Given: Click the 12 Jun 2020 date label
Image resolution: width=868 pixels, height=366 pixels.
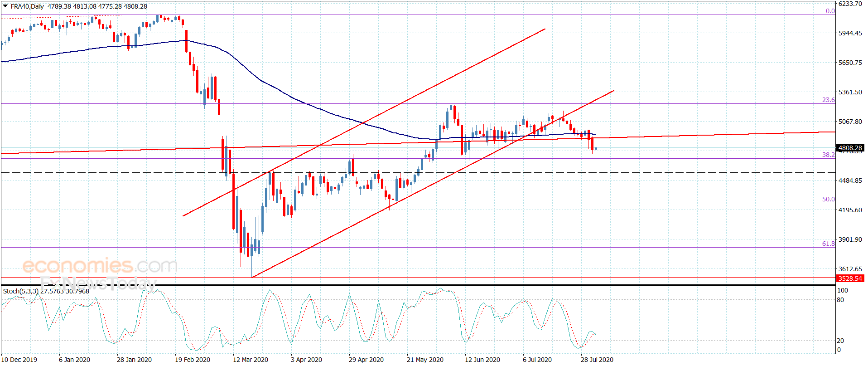Looking at the screenshot, I should pos(482,360).
